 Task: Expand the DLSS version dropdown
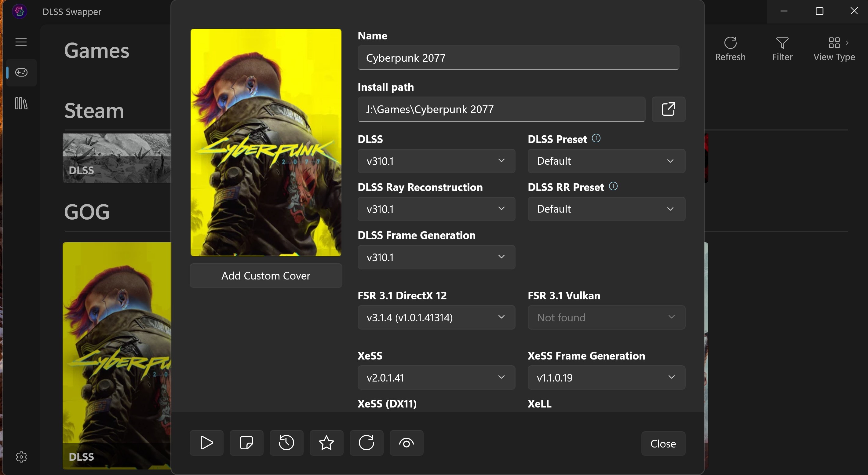(x=436, y=161)
